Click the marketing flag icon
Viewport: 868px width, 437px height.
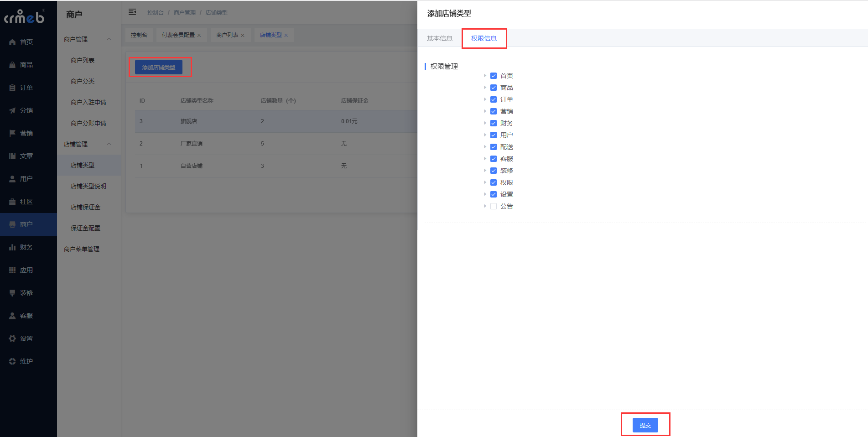(x=12, y=133)
